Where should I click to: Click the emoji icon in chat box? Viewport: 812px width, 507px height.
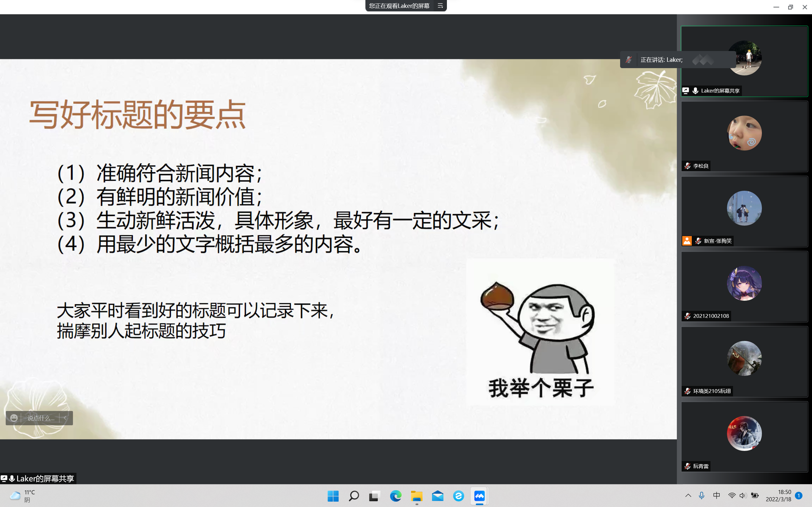pos(14,418)
